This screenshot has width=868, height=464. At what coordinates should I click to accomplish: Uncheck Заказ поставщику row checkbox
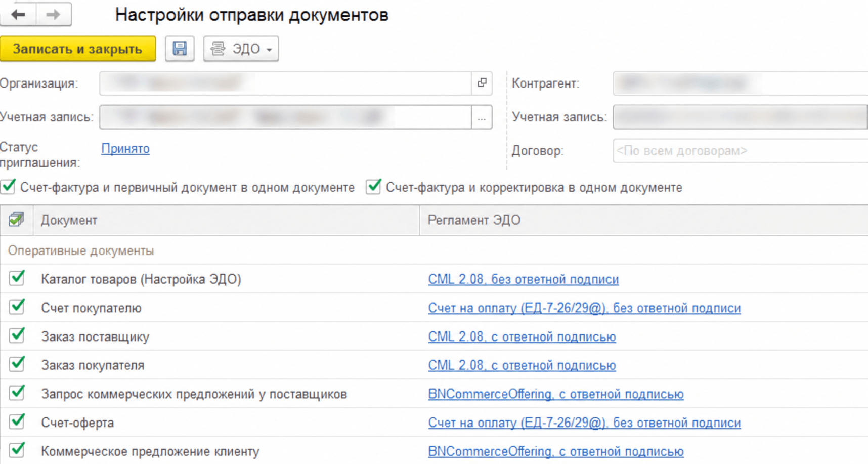17,335
